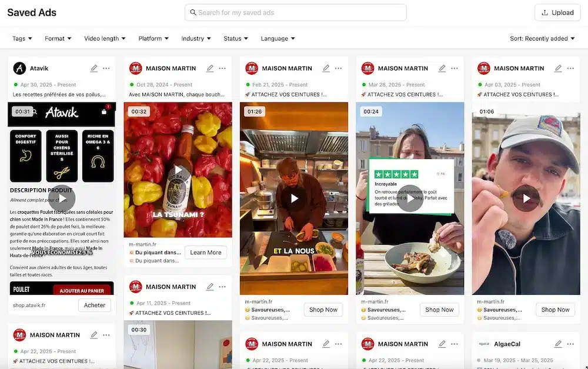Play the La Tsunami hot sauce video
The height and width of the screenshot is (369, 588).
pos(178,170)
